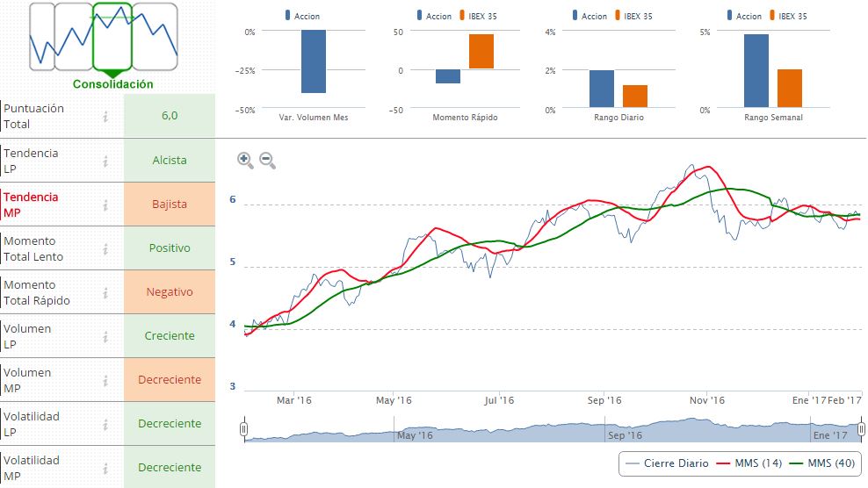Show info for Volumen MP row
Viewport: 868px width, 488px height.
click(x=105, y=380)
